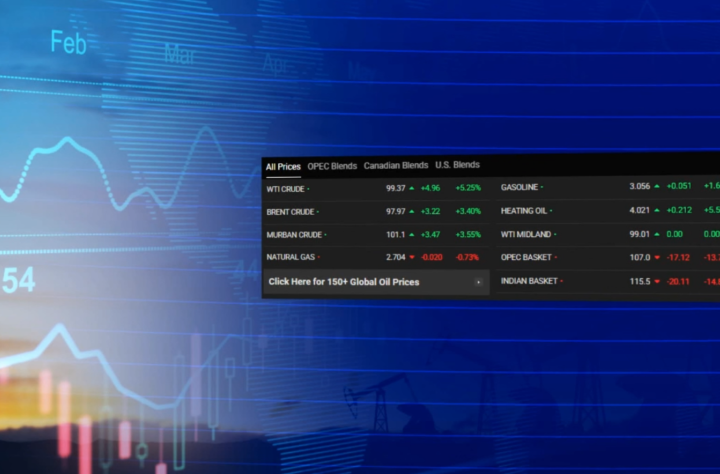Screen dimensions: 720x474
Task: Click green up arrow next to Gasoline price
Action: [x=657, y=187]
